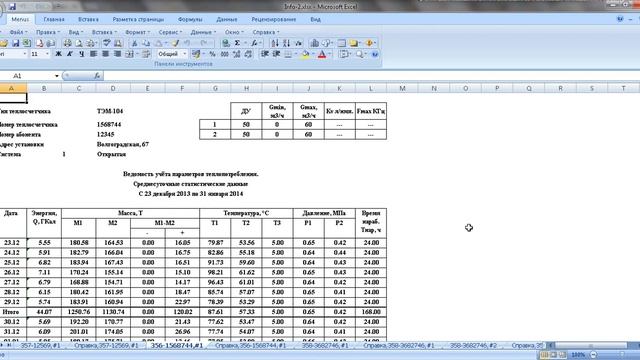Click the zoom level 100% in the status bar
The width and height of the screenshot is (640, 360).
tap(579, 355)
